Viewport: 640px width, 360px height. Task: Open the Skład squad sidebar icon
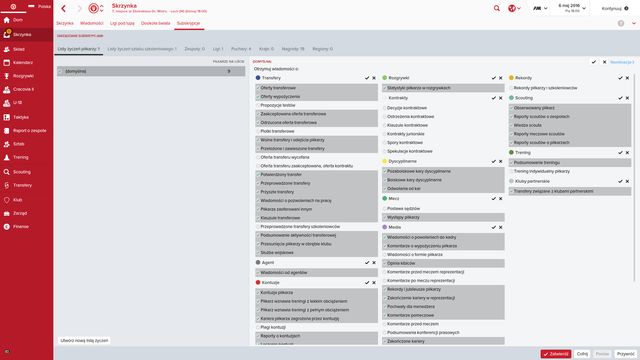(x=7, y=49)
